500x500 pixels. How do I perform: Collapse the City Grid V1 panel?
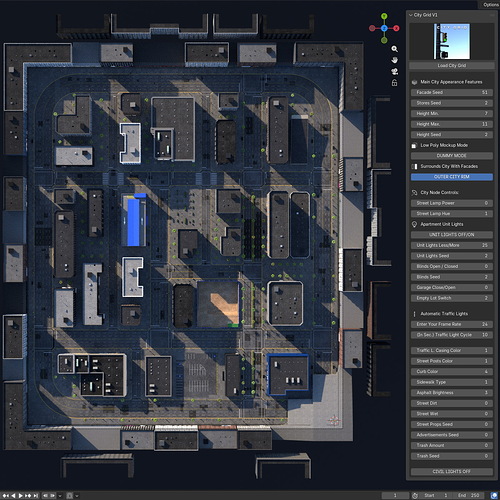pos(411,15)
